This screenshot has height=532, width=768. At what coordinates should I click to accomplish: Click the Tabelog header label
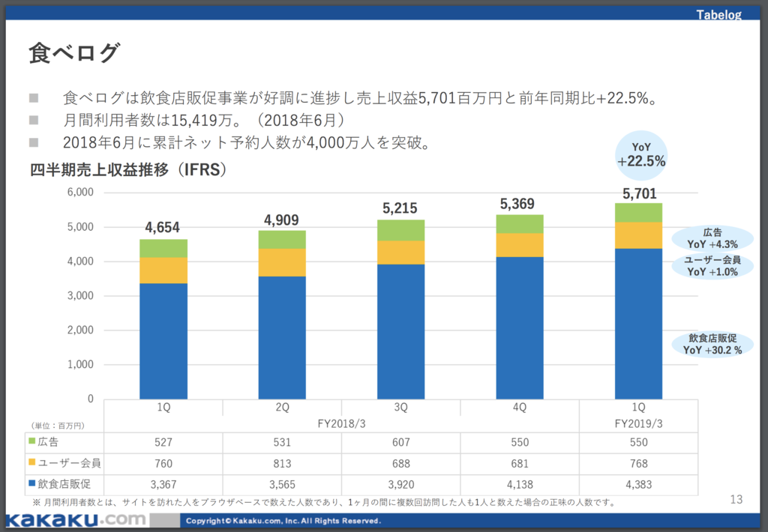coord(718,15)
